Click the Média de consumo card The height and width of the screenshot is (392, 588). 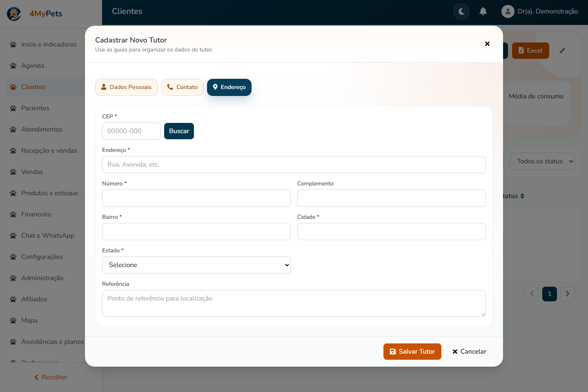pyautogui.click(x=536, y=103)
